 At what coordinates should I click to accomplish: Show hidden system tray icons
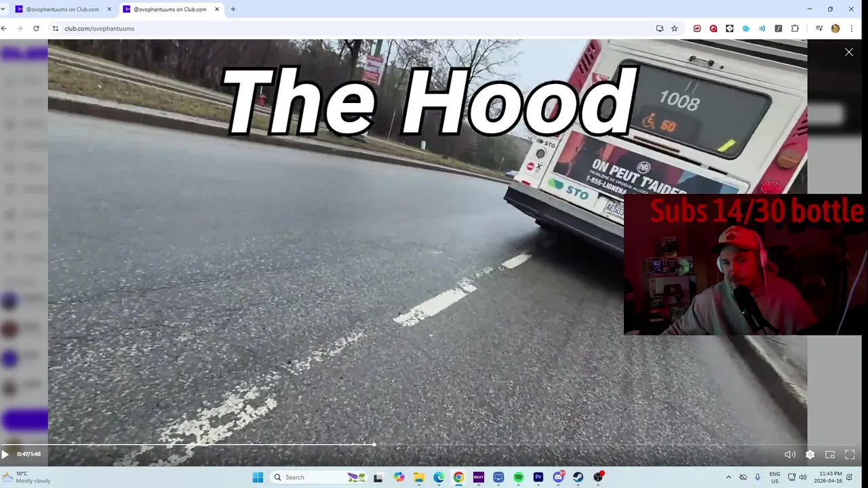point(729,477)
